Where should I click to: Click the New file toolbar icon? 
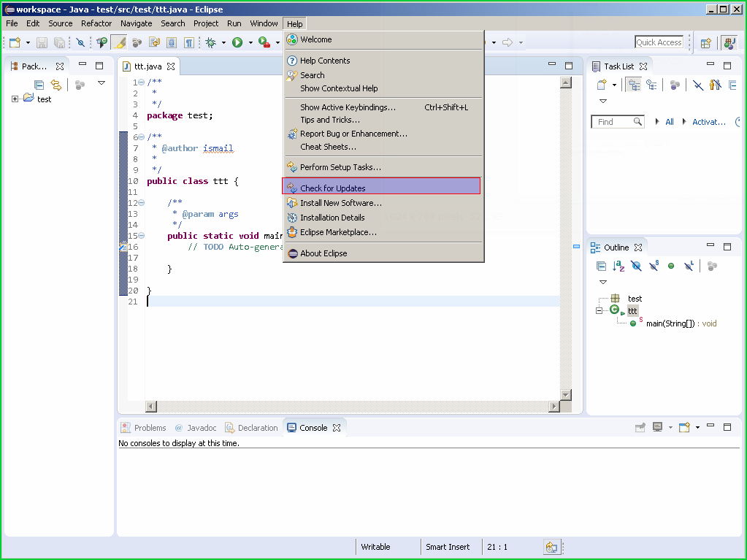point(15,42)
